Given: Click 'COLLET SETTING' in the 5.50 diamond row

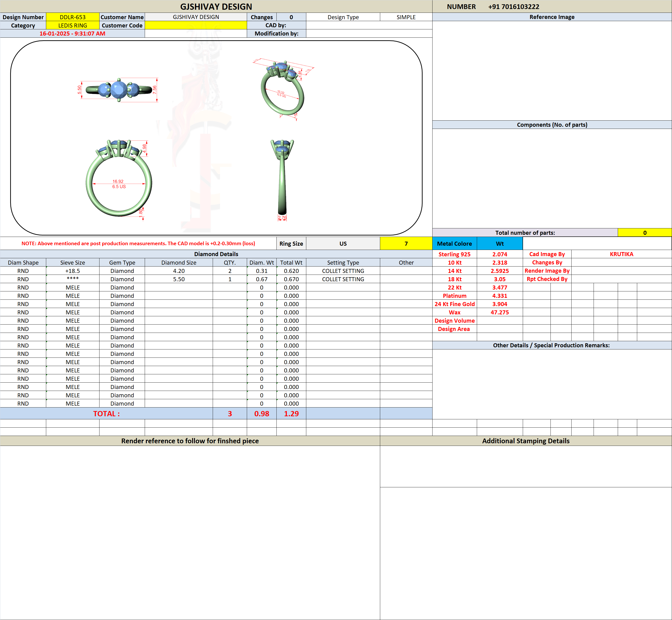Looking at the screenshot, I should [343, 279].
